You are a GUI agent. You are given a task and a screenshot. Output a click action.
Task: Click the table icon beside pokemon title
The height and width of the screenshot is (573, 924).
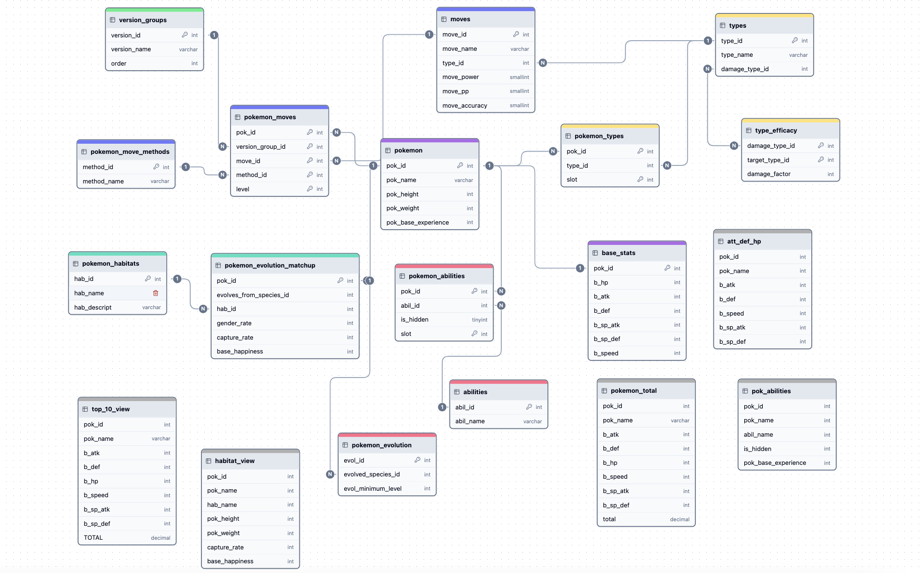coord(388,150)
